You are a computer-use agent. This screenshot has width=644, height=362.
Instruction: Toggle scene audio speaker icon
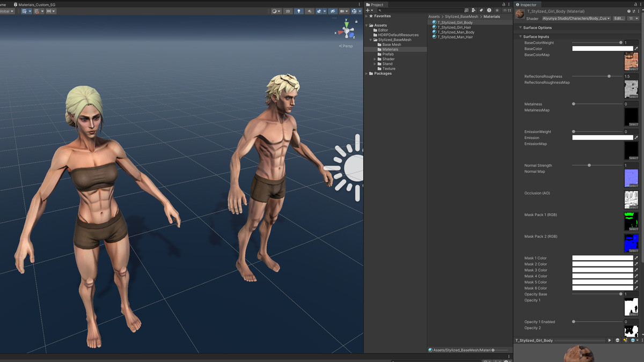(x=310, y=11)
